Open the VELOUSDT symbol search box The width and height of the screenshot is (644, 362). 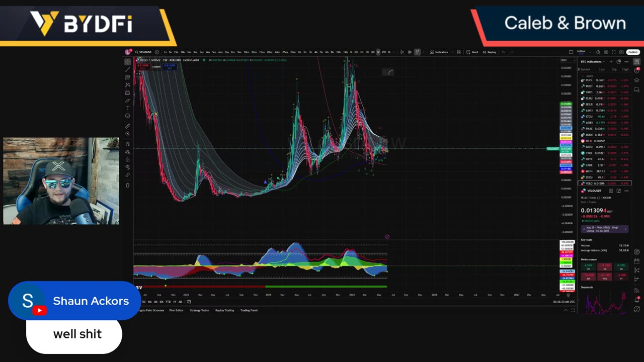144,52
